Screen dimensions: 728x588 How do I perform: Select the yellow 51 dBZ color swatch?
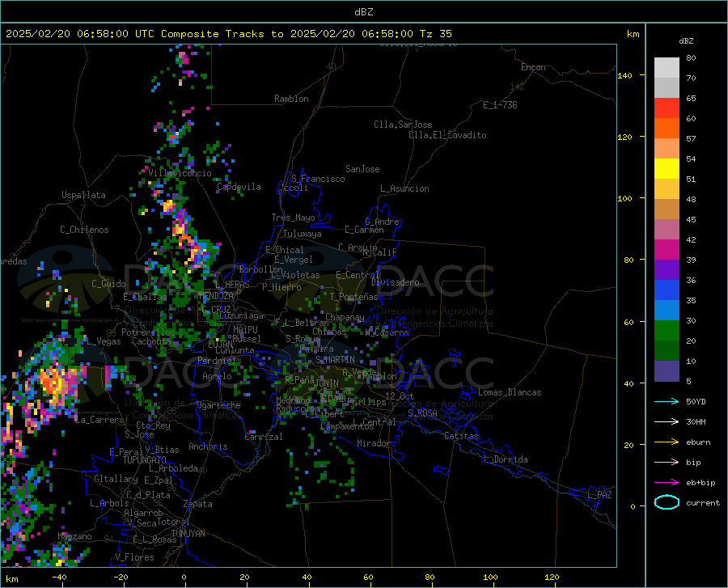point(667,169)
